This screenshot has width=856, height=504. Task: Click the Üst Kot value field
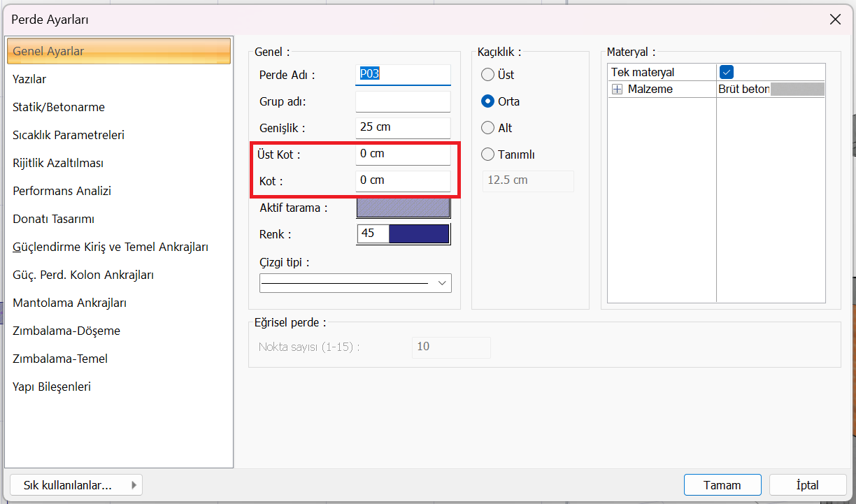click(403, 154)
